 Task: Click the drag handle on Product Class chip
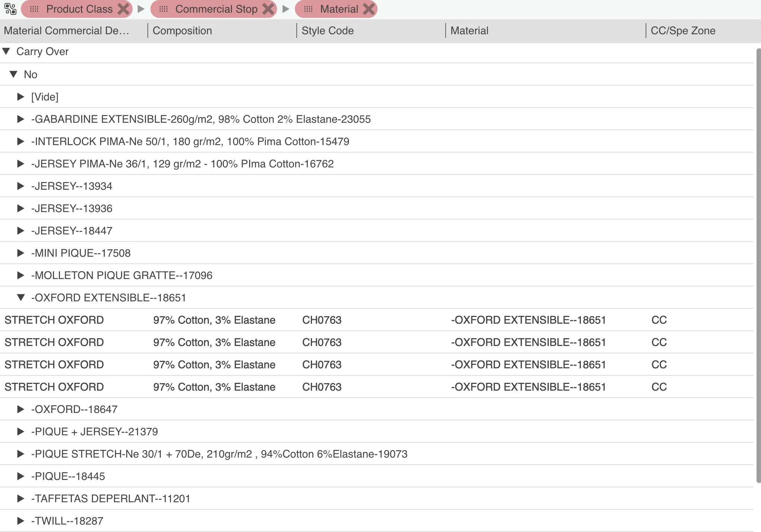[x=34, y=9]
